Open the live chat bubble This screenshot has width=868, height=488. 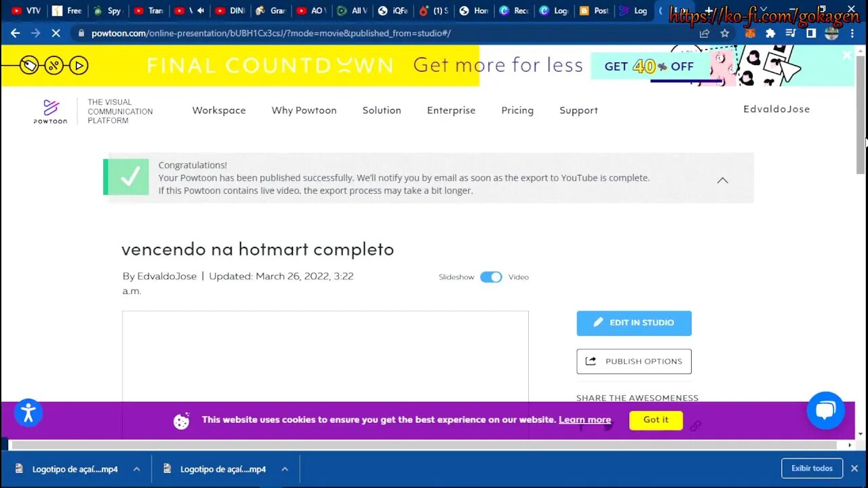pos(825,410)
